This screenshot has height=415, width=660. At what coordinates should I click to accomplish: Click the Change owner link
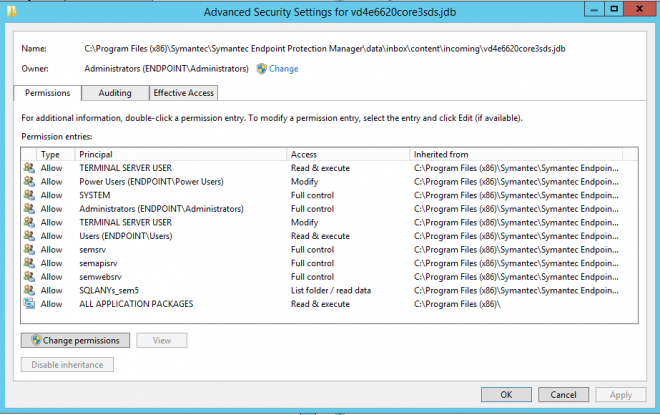coord(283,69)
